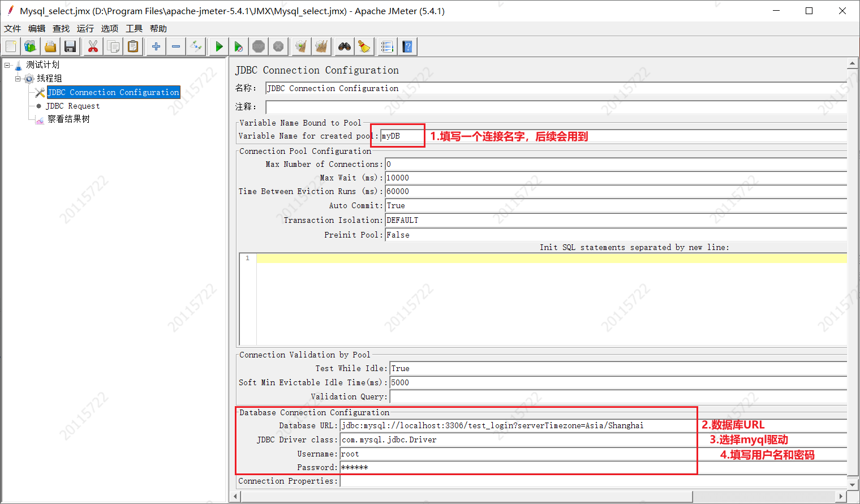Viewport: 860px width, 504px height.
Task: Collapse the 测试计划 tree node
Action: 8,64
